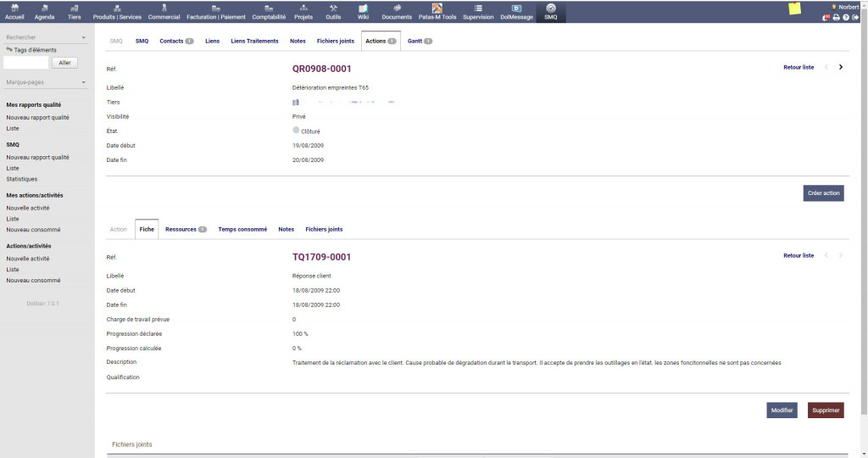Expand the Marque-pages dropdown

click(x=46, y=82)
